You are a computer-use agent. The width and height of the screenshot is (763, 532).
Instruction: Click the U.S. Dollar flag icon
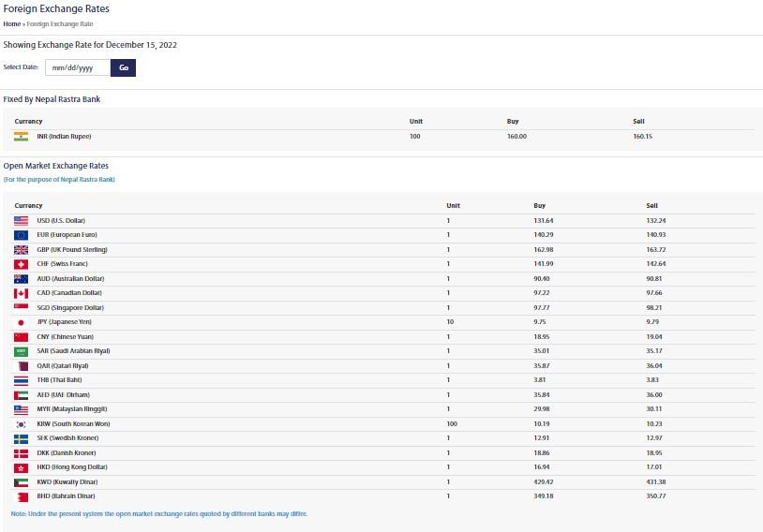pyautogui.click(x=21, y=220)
